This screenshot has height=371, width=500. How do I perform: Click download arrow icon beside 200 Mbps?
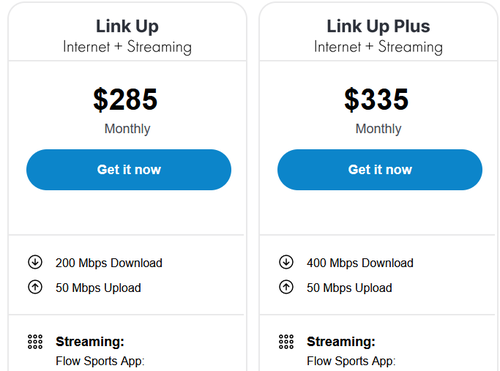pos(35,262)
